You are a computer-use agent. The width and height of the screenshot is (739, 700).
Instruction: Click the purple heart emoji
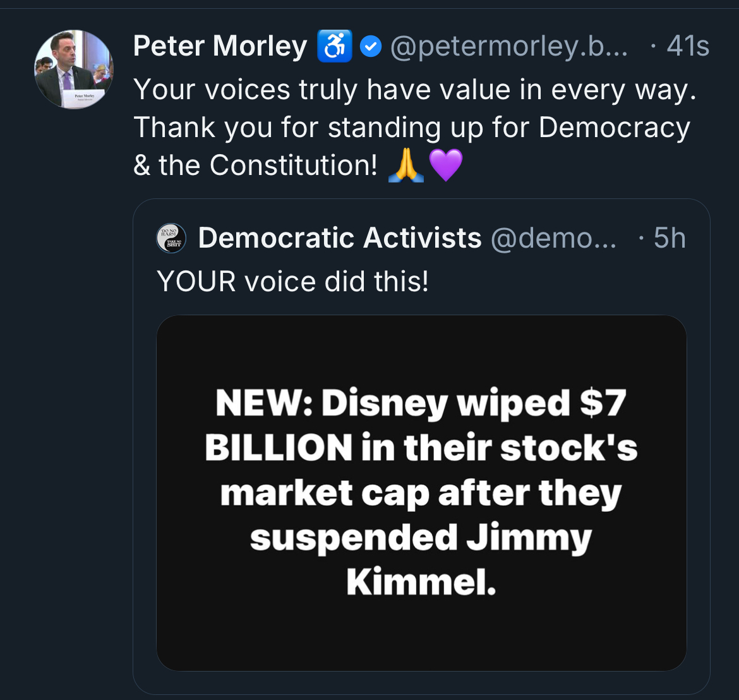pos(446,166)
